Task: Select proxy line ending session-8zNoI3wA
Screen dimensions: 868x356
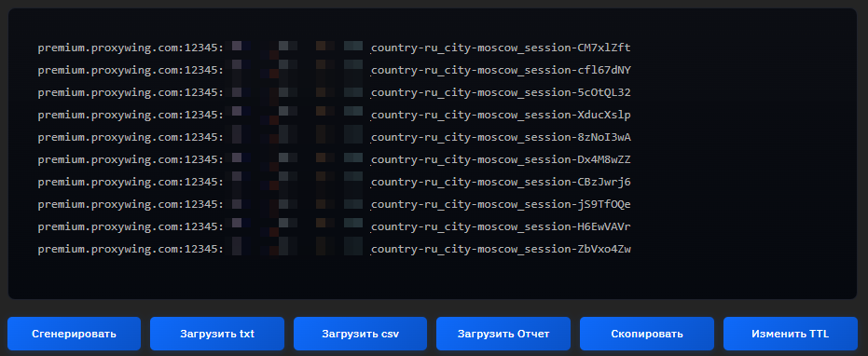Action: (335, 137)
